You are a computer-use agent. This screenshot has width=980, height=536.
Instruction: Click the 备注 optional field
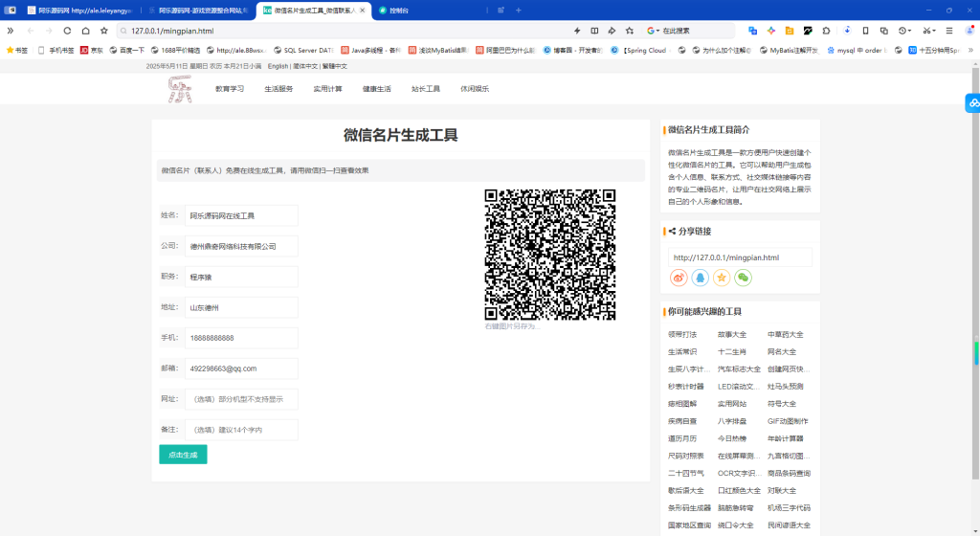241,430
